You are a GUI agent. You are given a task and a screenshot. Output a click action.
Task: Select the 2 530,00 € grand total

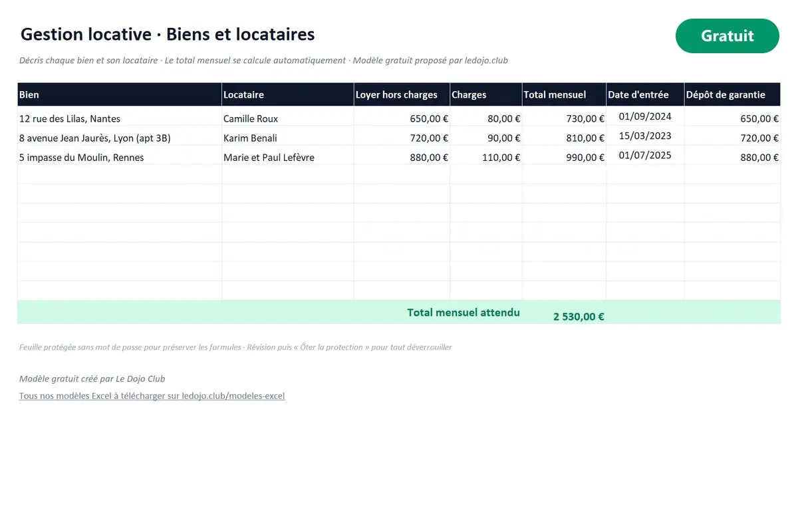point(579,317)
